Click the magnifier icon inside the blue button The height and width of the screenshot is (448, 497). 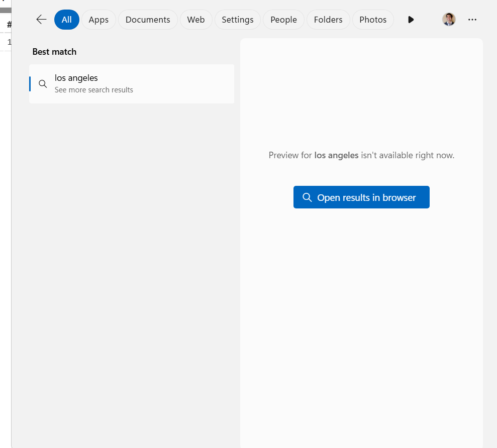point(307,197)
